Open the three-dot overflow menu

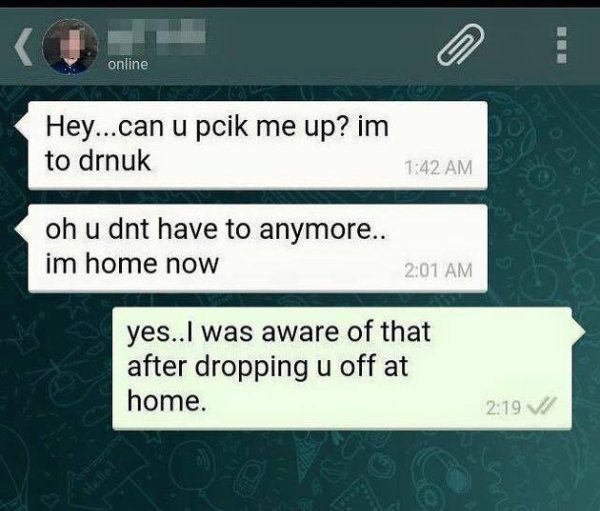pos(561,45)
